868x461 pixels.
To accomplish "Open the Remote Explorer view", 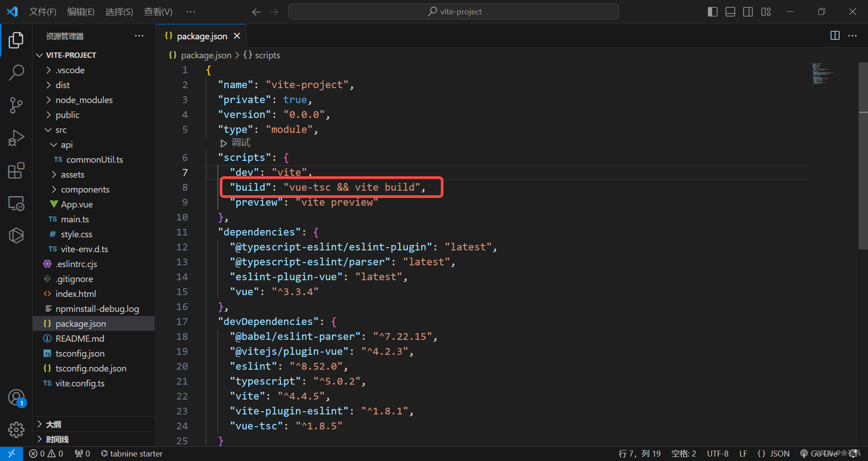I will tap(16, 203).
